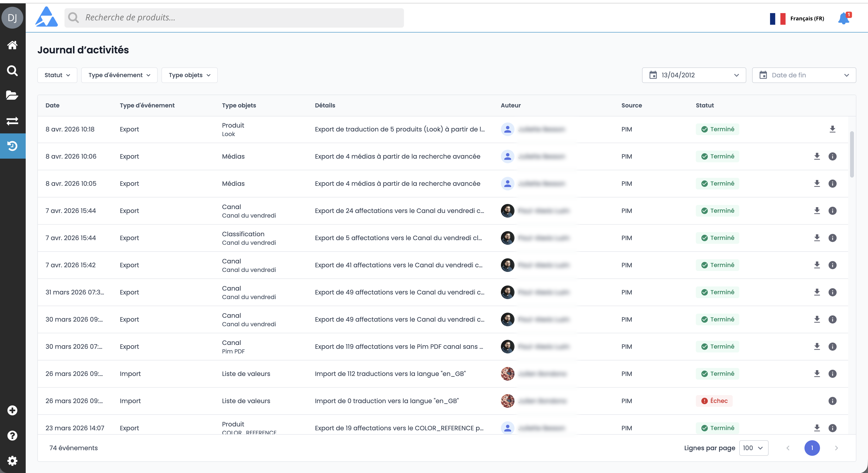Download the 8 avr. 10:18 export file
Image resolution: width=868 pixels, height=473 pixels.
[832, 129]
